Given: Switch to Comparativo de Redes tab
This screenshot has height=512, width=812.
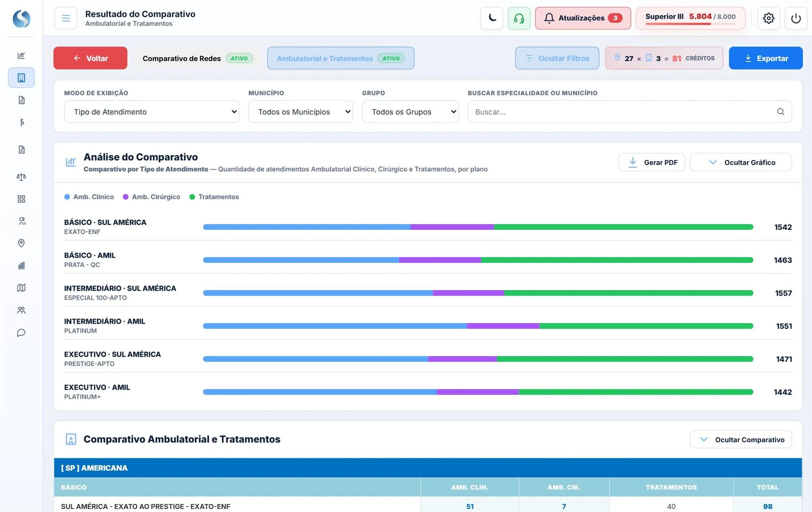Looking at the screenshot, I should [197, 58].
